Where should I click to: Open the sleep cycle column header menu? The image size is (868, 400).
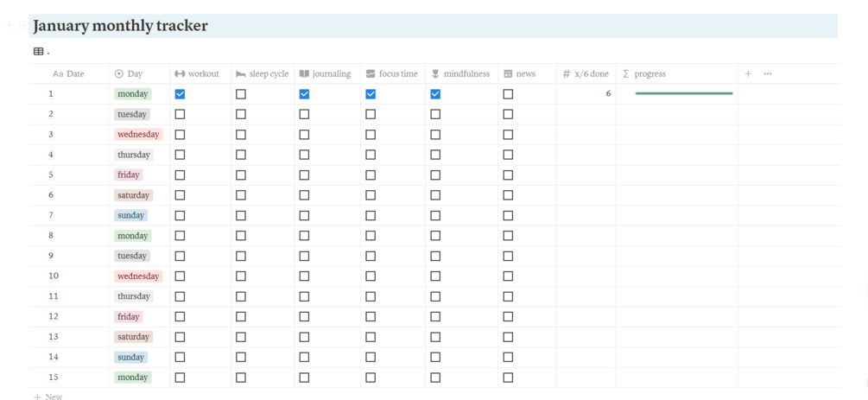tap(263, 73)
